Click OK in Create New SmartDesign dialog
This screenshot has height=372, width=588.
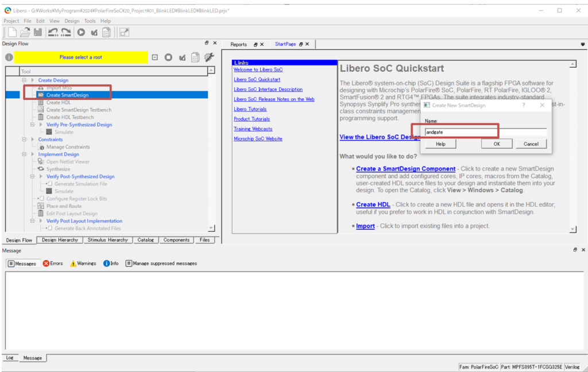[497, 144]
